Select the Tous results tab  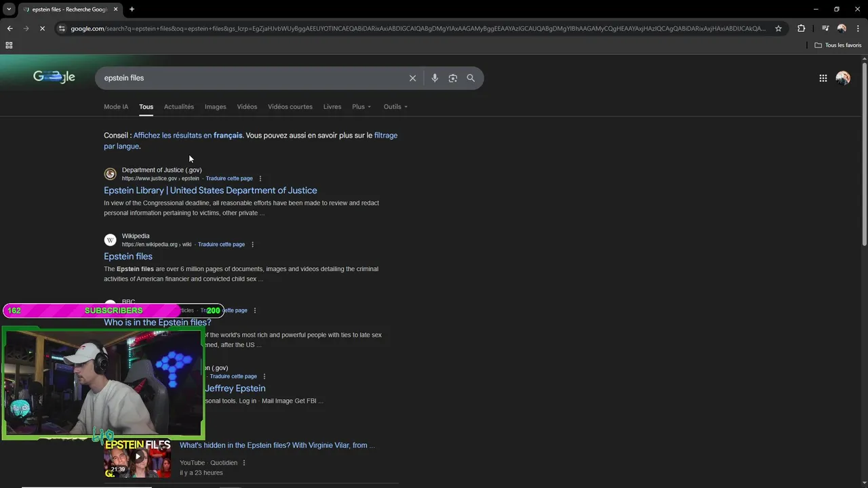click(x=146, y=106)
